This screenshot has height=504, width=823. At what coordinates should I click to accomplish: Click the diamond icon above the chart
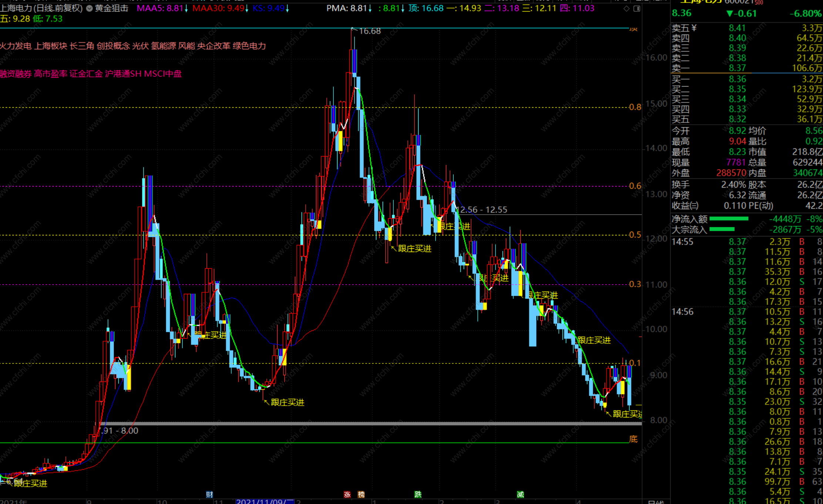[627, 9]
